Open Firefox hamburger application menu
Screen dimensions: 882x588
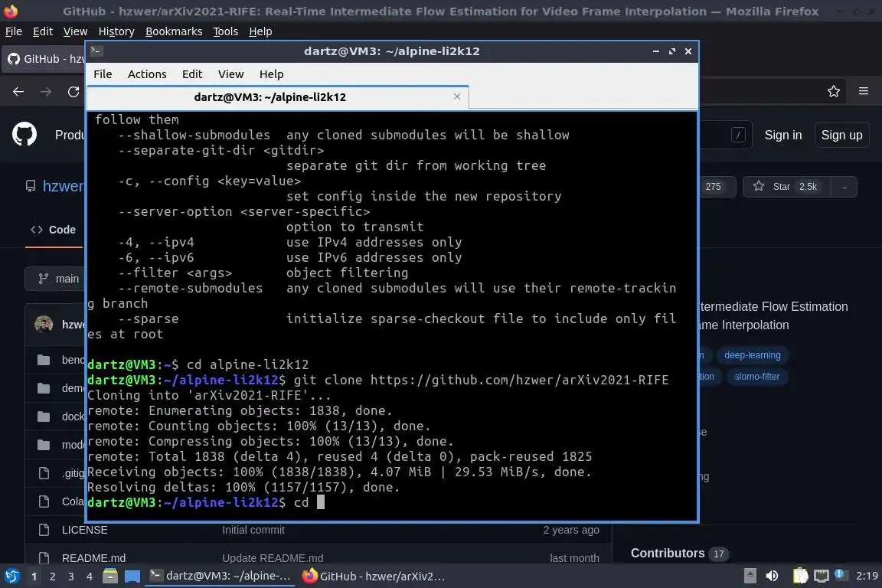click(x=864, y=91)
